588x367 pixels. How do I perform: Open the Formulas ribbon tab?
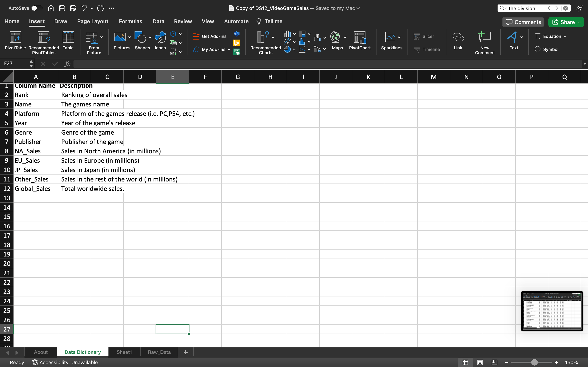pos(130,21)
